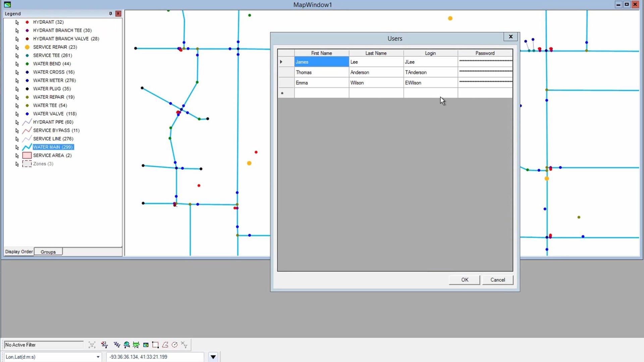Click the empty First Name cell in new row
This screenshot has width=644, height=362.
321,93
